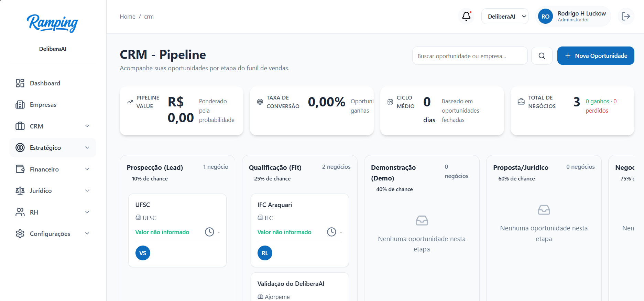Click the Estratégico target icon
644x301 pixels.
(20, 147)
